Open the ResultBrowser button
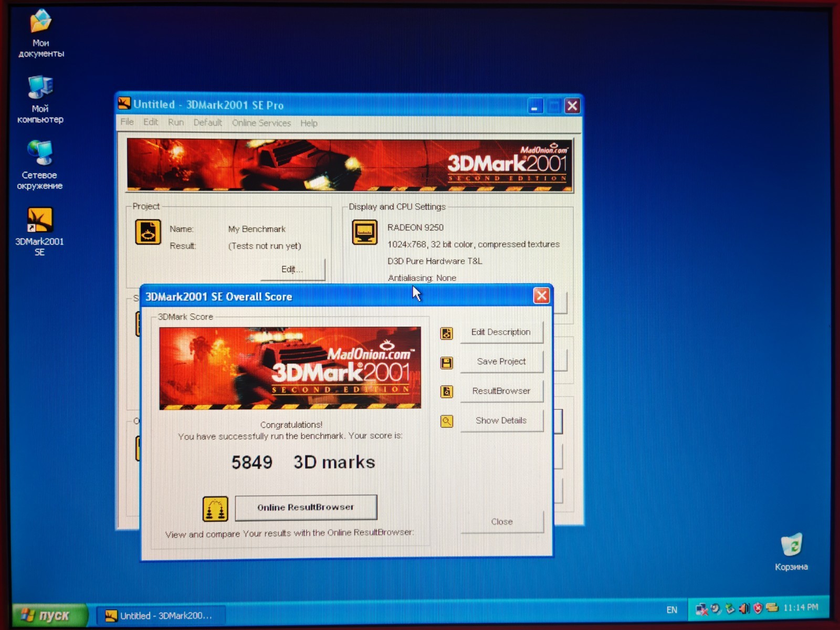 point(501,391)
